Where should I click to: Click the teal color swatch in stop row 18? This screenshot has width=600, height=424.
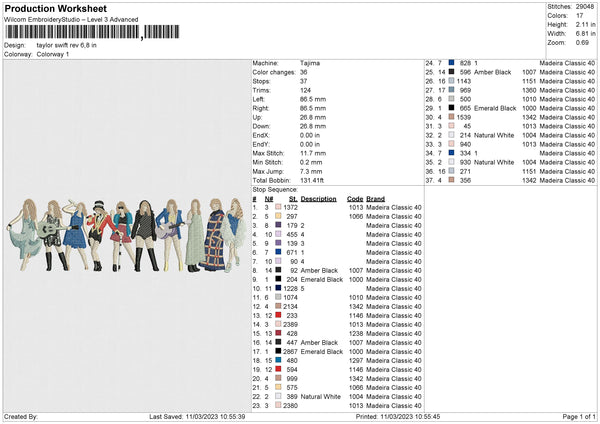point(278,360)
